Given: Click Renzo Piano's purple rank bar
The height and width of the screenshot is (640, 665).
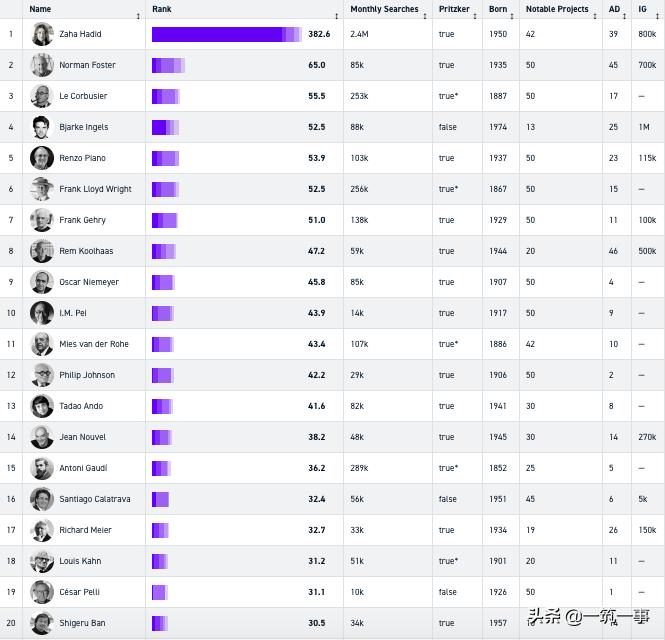Looking at the screenshot, I should (165, 158).
